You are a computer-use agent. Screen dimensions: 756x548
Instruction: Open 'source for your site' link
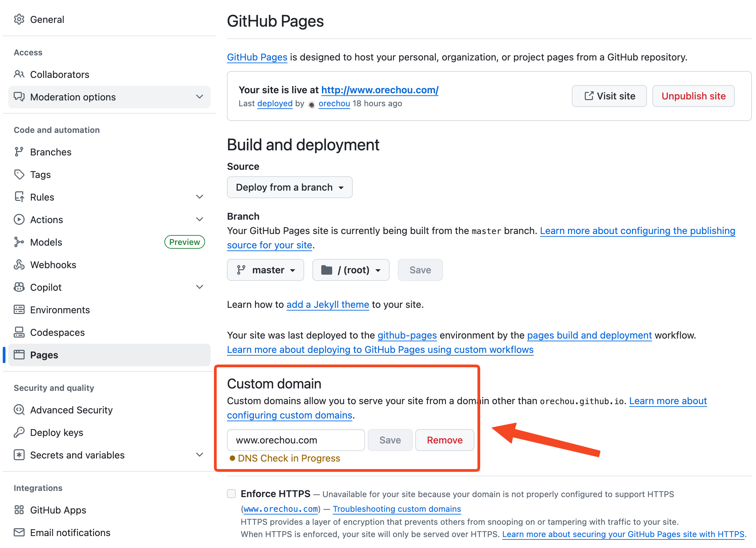[269, 245]
